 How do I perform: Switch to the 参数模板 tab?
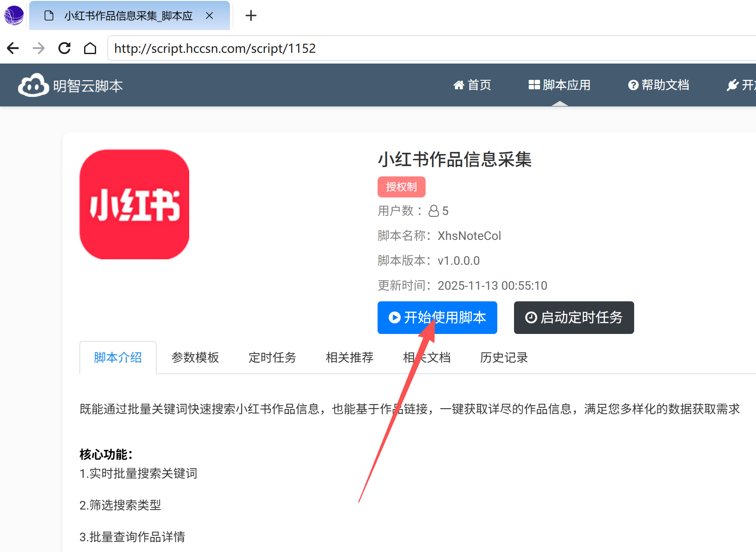[x=195, y=358]
